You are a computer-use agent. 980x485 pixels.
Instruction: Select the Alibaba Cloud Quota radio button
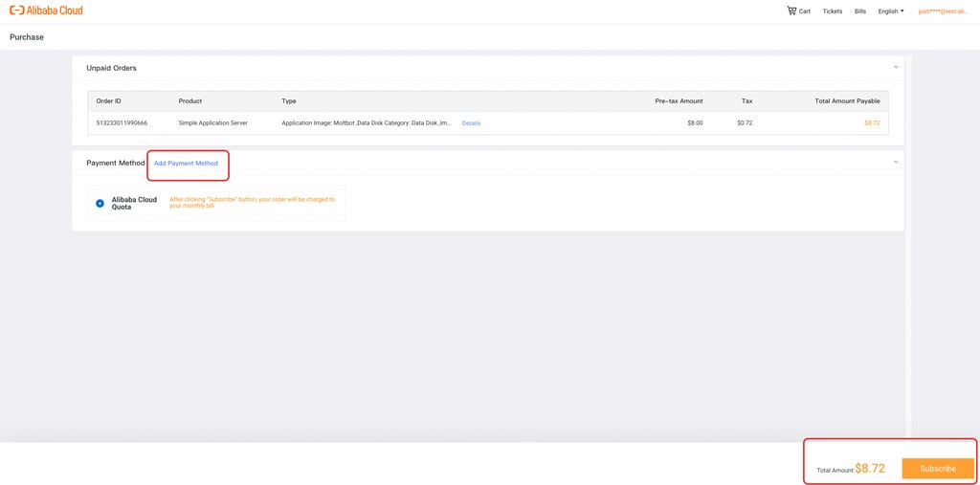tap(100, 203)
